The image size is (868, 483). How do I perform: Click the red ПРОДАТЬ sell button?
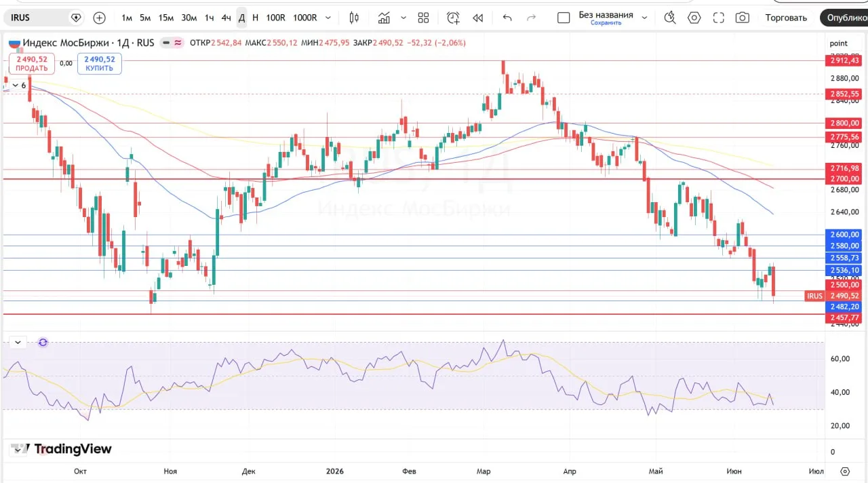pos(32,64)
